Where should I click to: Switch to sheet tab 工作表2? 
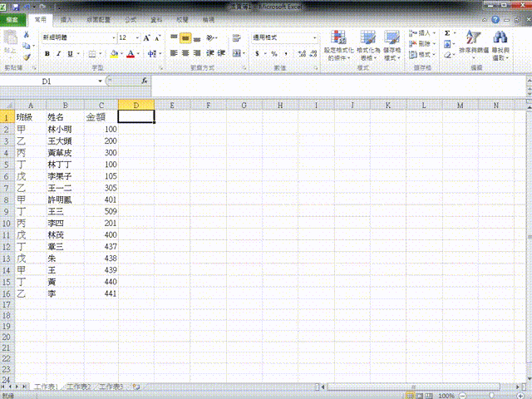(x=79, y=387)
